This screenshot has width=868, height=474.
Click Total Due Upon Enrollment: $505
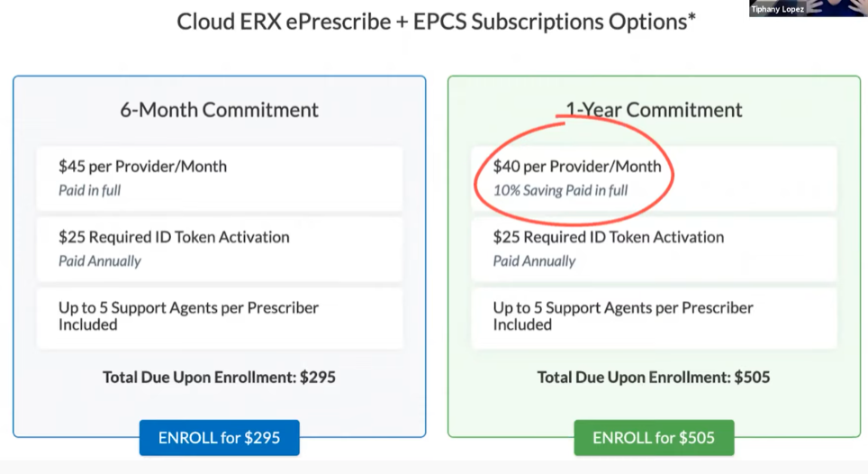tap(654, 377)
